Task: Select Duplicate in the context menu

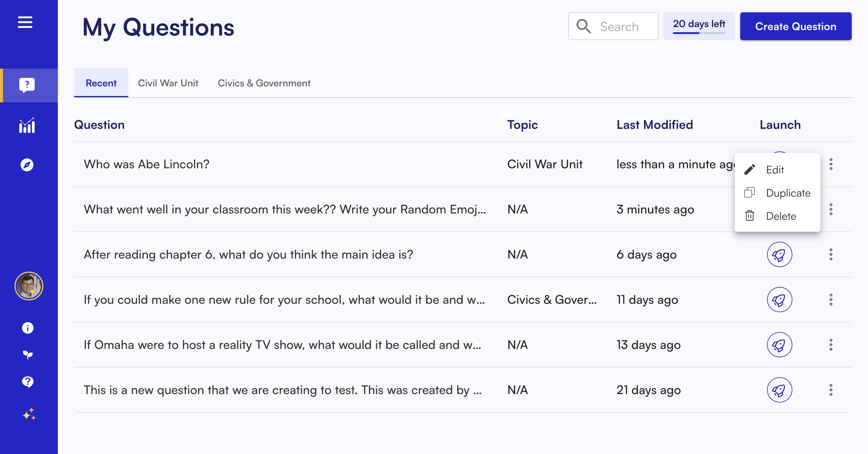Action: click(x=777, y=193)
